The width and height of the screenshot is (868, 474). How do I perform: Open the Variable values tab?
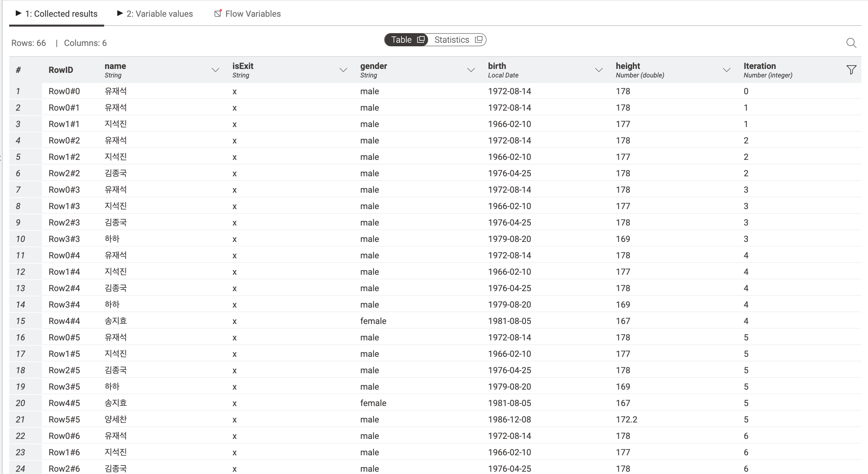click(x=159, y=14)
